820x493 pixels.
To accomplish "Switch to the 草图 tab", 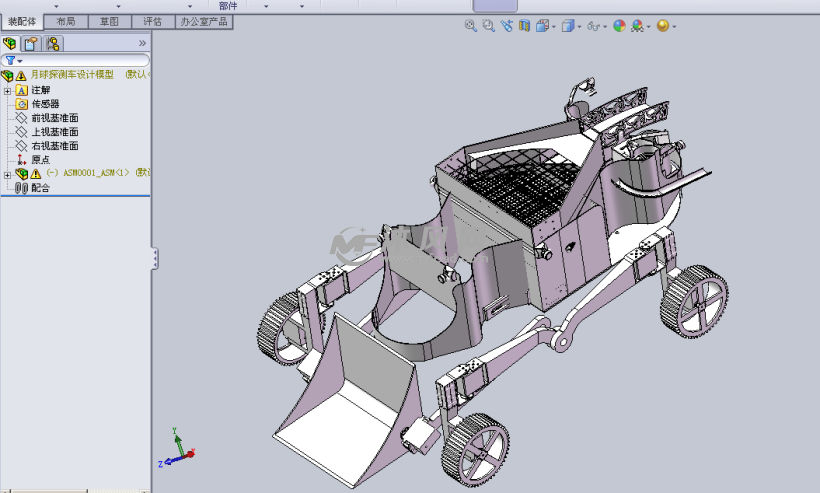I will click(110, 21).
